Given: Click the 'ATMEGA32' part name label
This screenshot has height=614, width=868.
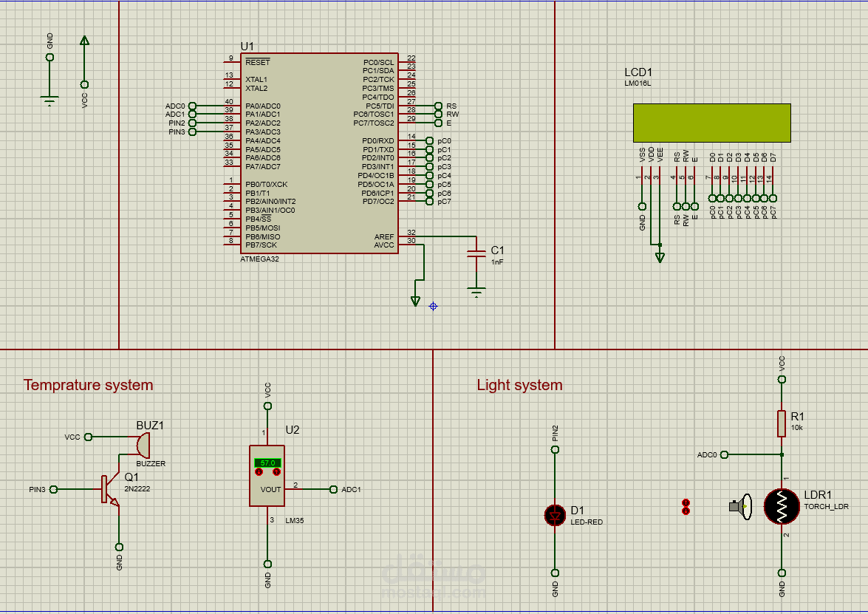Looking at the screenshot, I should (259, 259).
